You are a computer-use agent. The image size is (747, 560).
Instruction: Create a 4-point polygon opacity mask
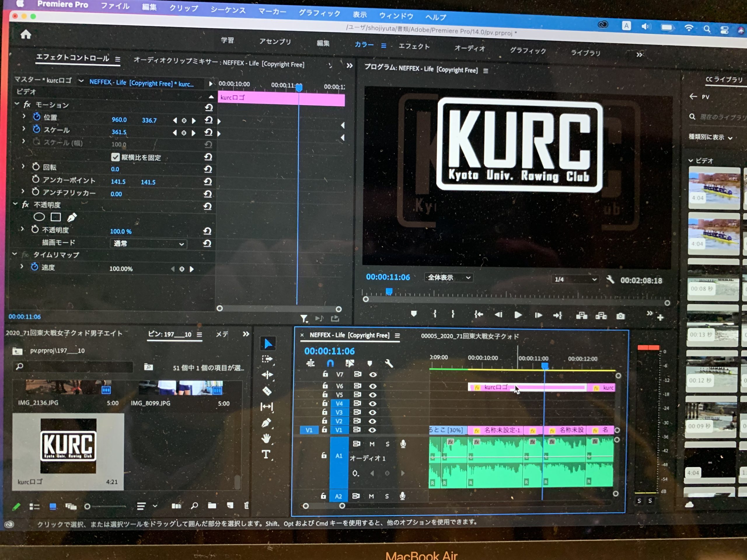(x=56, y=217)
